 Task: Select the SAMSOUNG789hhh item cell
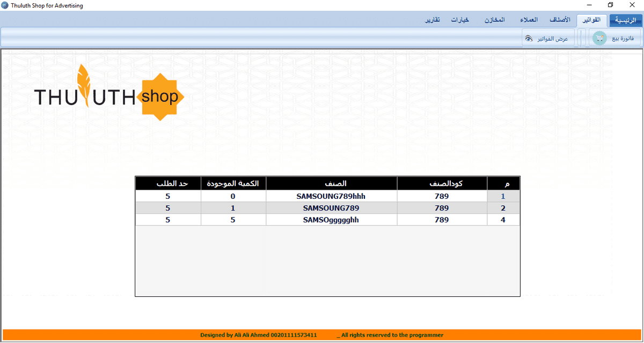tap(331, 196)
